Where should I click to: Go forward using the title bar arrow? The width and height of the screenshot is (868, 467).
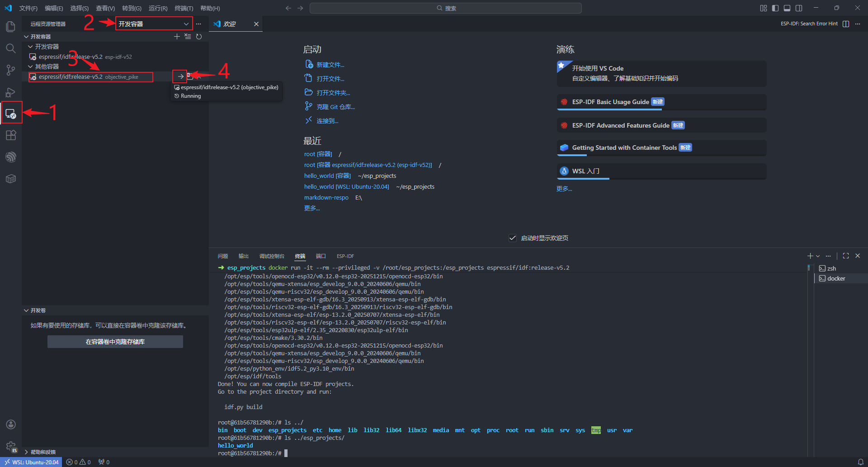[x=300, y=8]
